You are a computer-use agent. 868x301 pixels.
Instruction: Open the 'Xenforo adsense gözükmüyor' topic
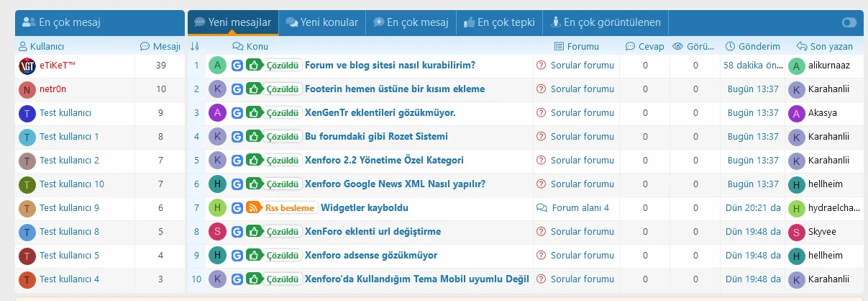[370, 256]
